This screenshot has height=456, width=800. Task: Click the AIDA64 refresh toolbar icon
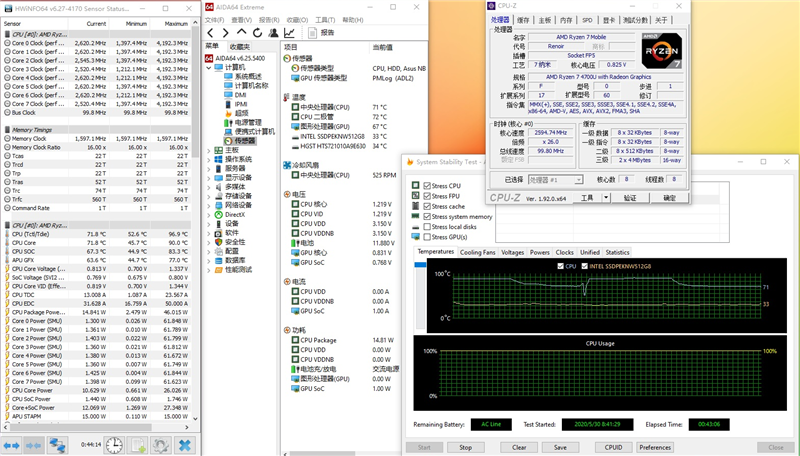coord(258,32)
